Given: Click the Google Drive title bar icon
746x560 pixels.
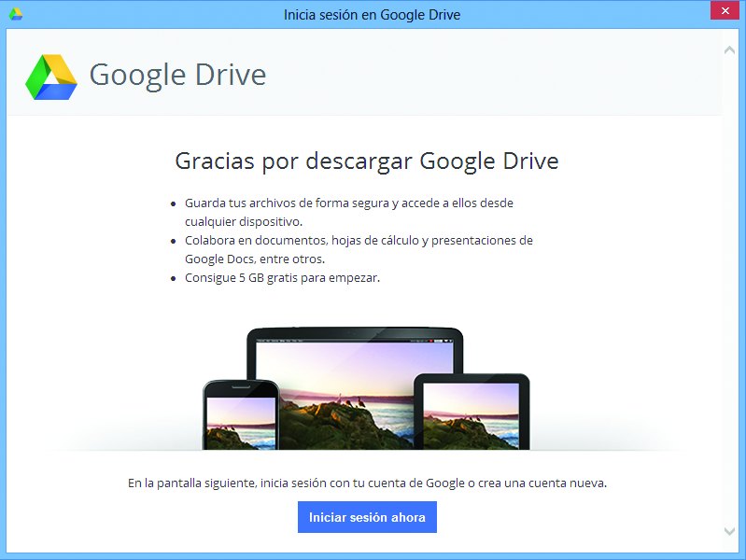Looking at the screenshot, I should pos(16,14).
